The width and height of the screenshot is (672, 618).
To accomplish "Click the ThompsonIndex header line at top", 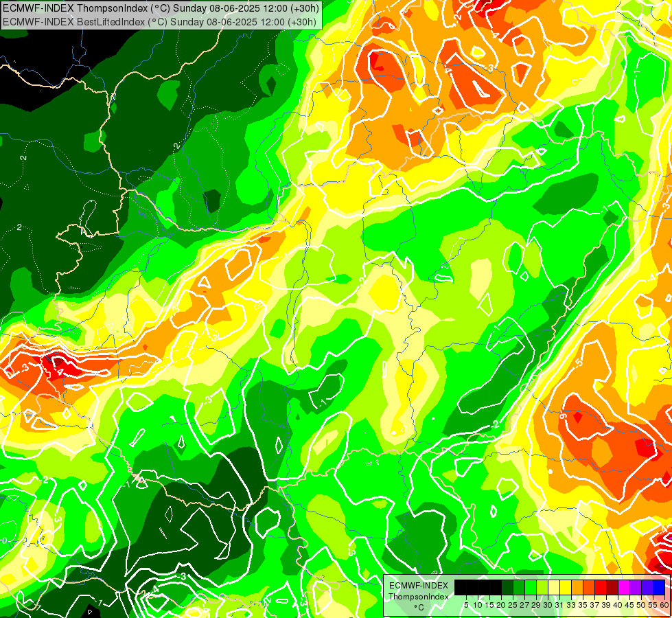I will pyautogui.click(x=161, y=8).
